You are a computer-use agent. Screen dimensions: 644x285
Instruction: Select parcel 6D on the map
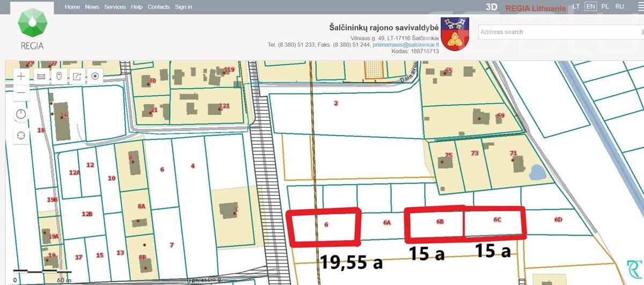tap(558, 220)
